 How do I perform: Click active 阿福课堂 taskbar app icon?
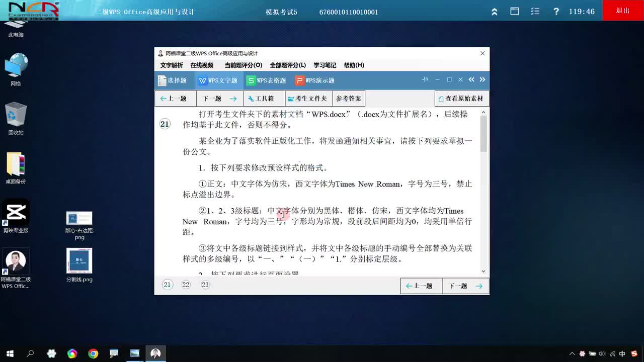point(155,353)
